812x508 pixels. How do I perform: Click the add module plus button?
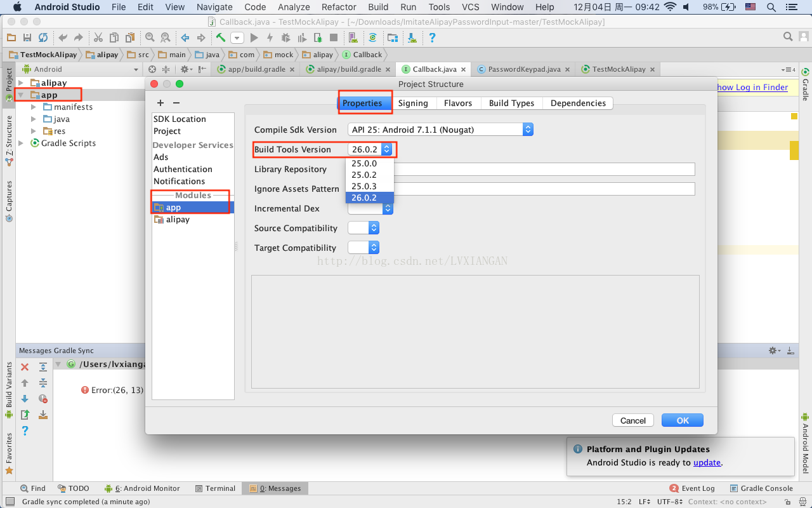(x=160, y=103)
